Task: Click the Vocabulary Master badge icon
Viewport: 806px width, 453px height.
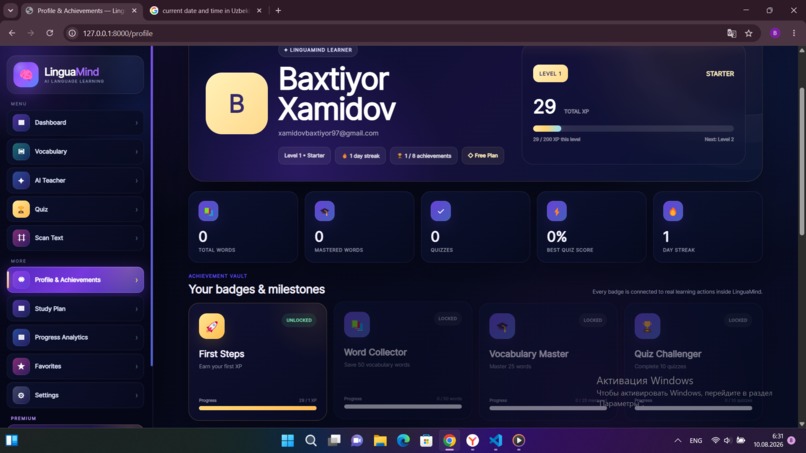Action: 502,326
